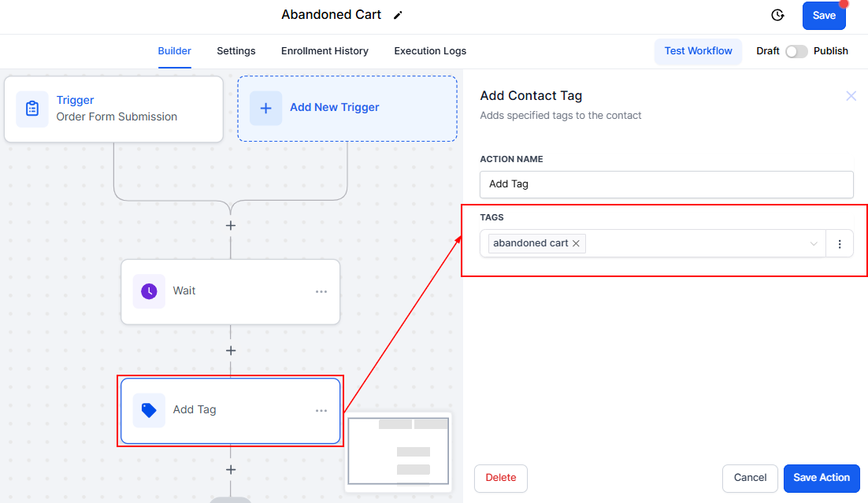Click the plus icon in Add New Trigger
Screen dimensions: 868x503
click(265, 108)
